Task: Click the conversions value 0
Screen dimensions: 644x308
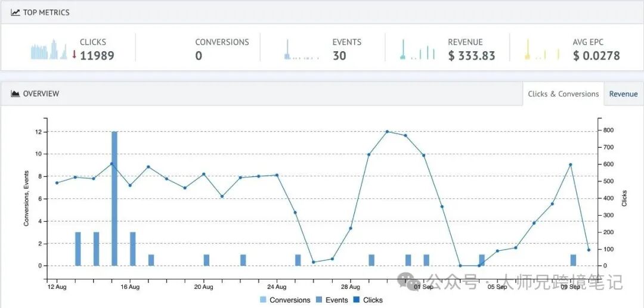Action: click(199, 56)
